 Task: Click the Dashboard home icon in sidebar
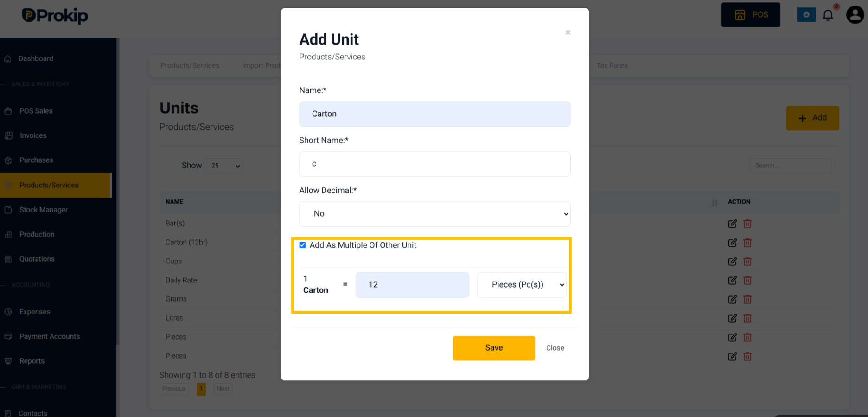[x=8, y=59]
